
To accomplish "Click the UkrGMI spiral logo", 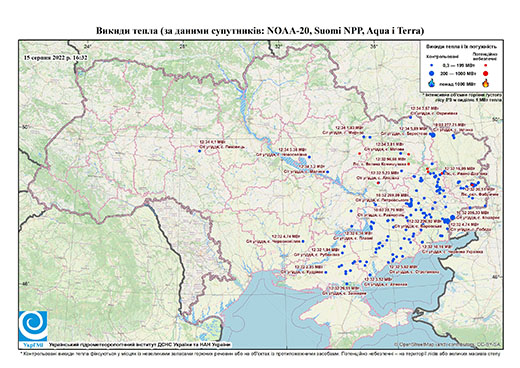I will point(33,326).
